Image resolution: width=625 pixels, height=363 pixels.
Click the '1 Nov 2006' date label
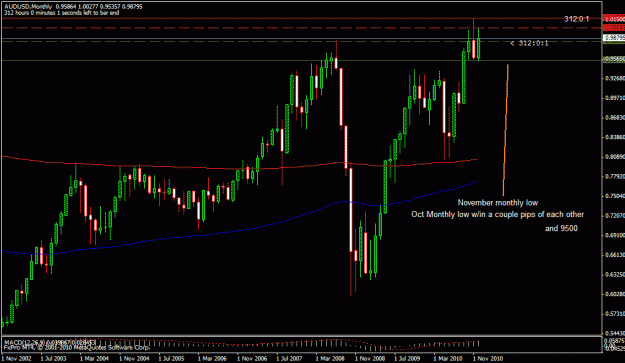252,359
